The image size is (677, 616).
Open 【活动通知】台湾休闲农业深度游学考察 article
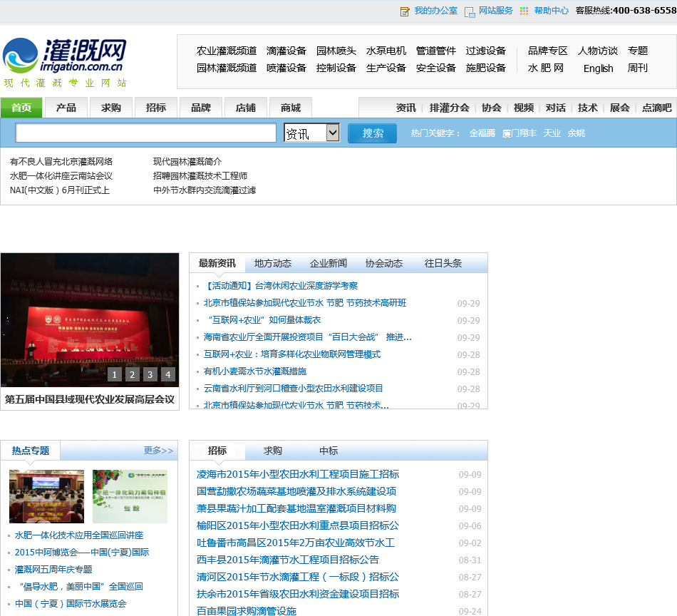click(x=281, y=285)
